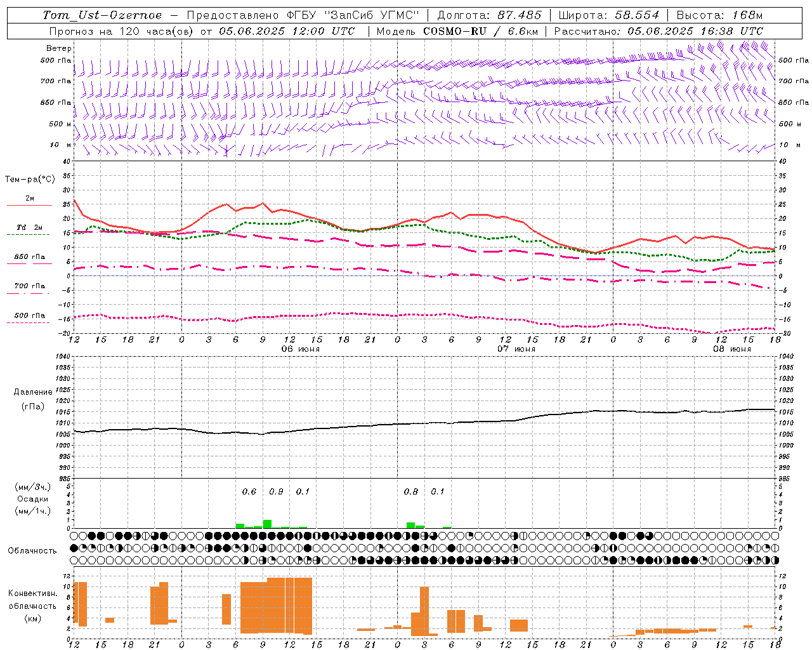812x650 pixels.
Task: Click the Долгота: 87.485 longitude value
Action: tap(490, 15)
